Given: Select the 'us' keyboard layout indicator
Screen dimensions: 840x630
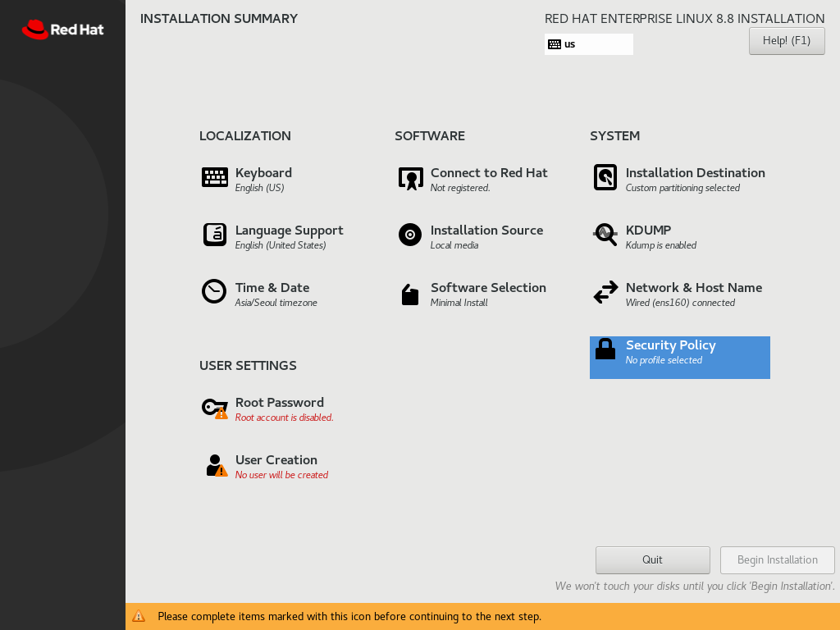Looking at the screenshot, I should pyautogui.click(x=589, y=44).
